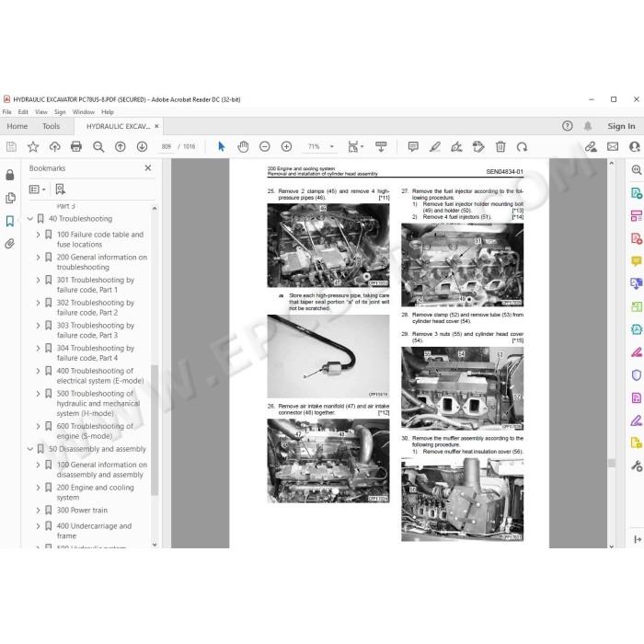Open the View menu
The width and height of the screenshot is (644, 644).
tap(41, 111)
